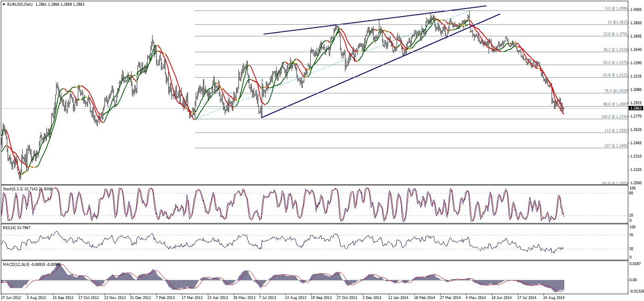Click the 31 Dec 2012 date label
The image size is (644, 301).
point(140,298)
